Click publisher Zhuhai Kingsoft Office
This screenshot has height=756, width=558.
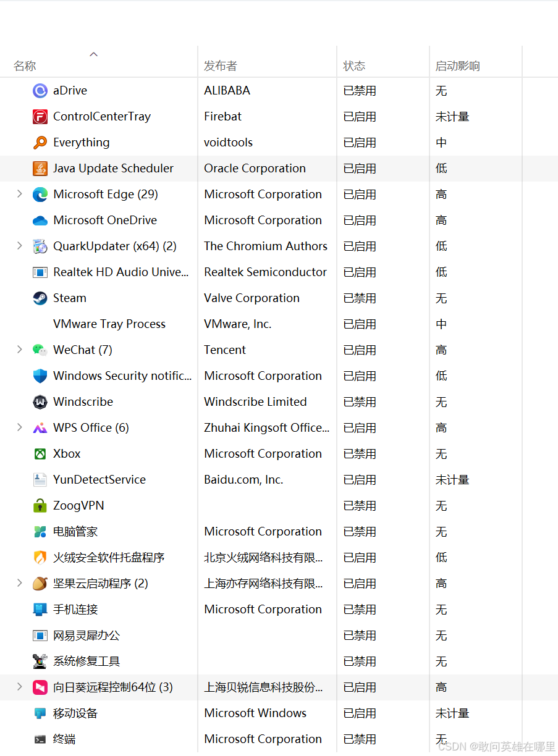pyautogui.click(x=267, y=428)
